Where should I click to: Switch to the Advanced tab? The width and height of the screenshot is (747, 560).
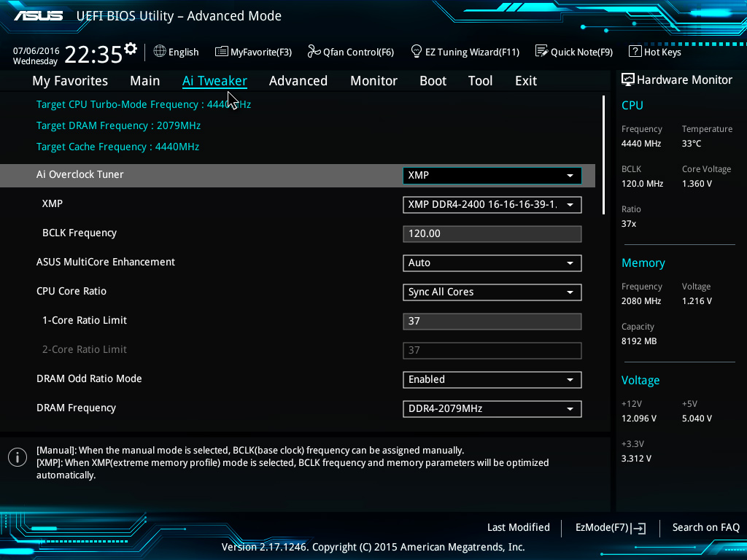pyautogui.click(x=298, y=81)
